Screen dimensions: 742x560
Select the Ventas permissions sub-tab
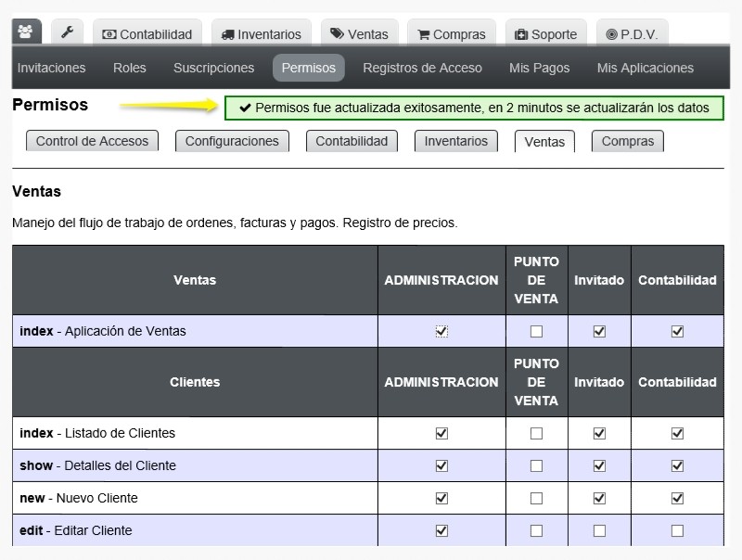pyautogui.click(x=544, y=142)
